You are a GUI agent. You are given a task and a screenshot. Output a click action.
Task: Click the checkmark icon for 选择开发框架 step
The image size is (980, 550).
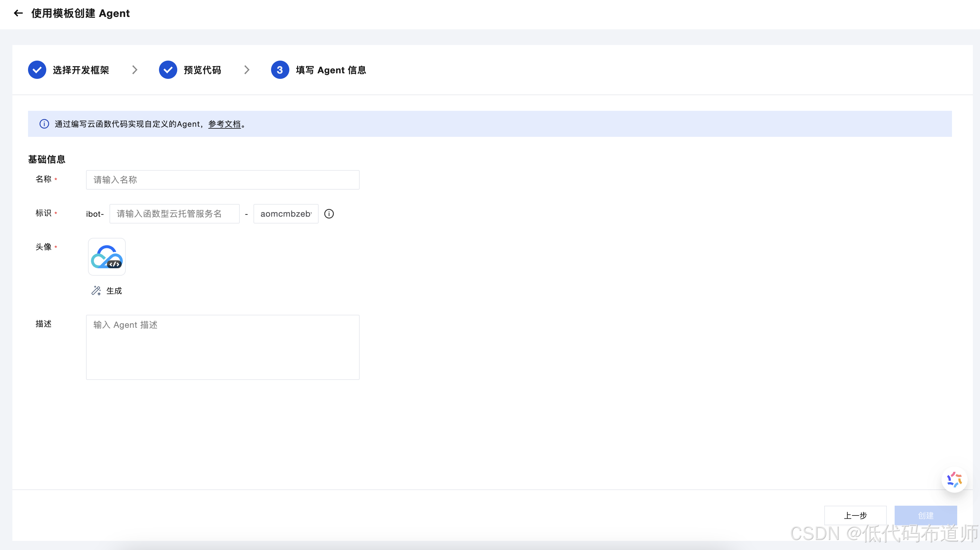coord(37,70)
